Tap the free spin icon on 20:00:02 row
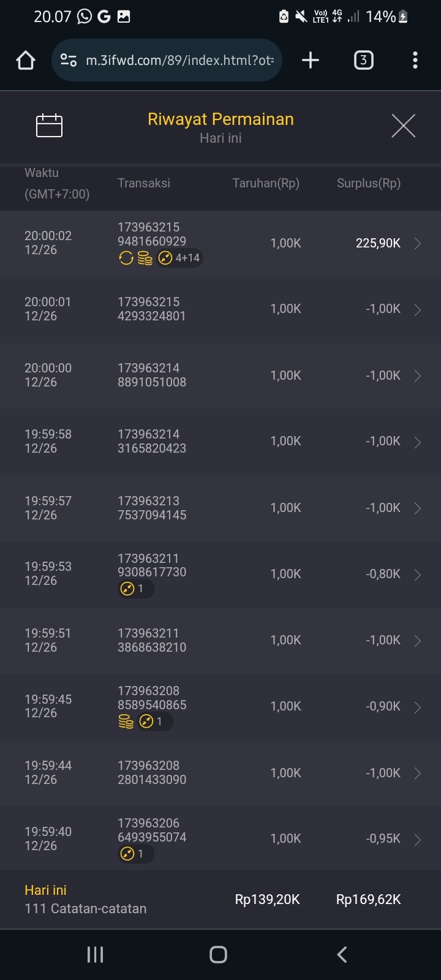Image resolution: width=441 pixels, height=980 pixels. pos(126,258)
